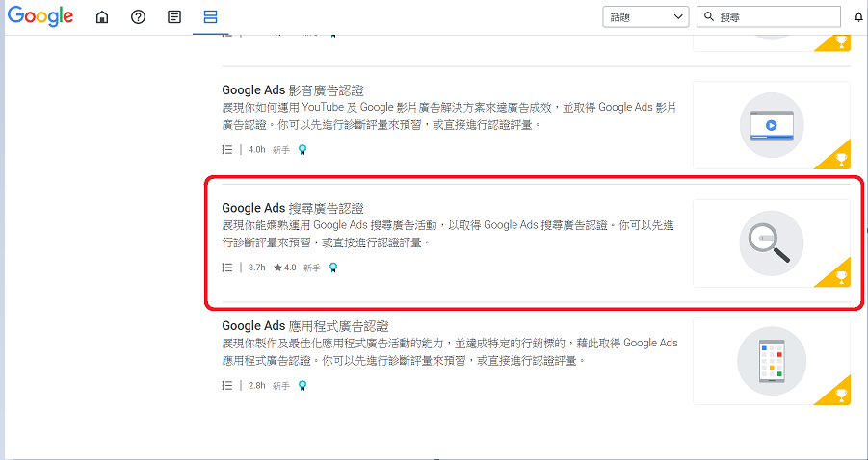Click the 2.8h duration text
Screen dimensions: 868x460
click(x=257, y=385)
